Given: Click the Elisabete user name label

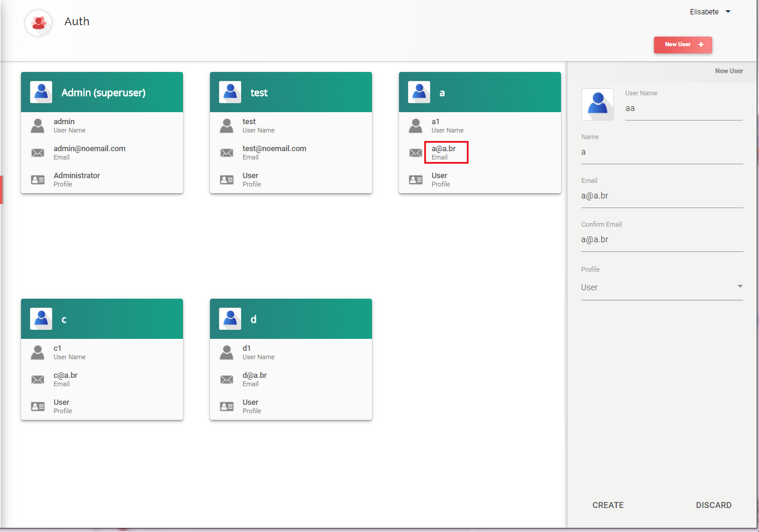Looking at the screenshot, I should pyautogui.click(x=704, y=12).
